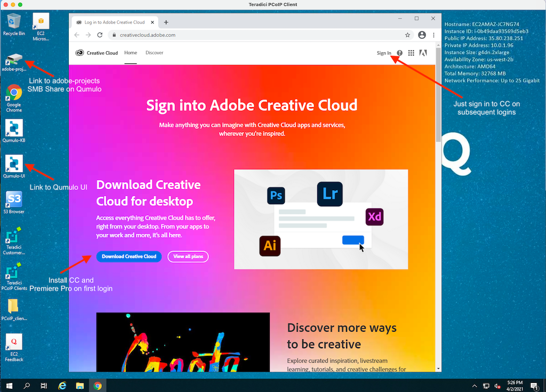Select the Log in to Adobe Creative Cloud tab
Viewport: 546px width, 392px height.
115,22
